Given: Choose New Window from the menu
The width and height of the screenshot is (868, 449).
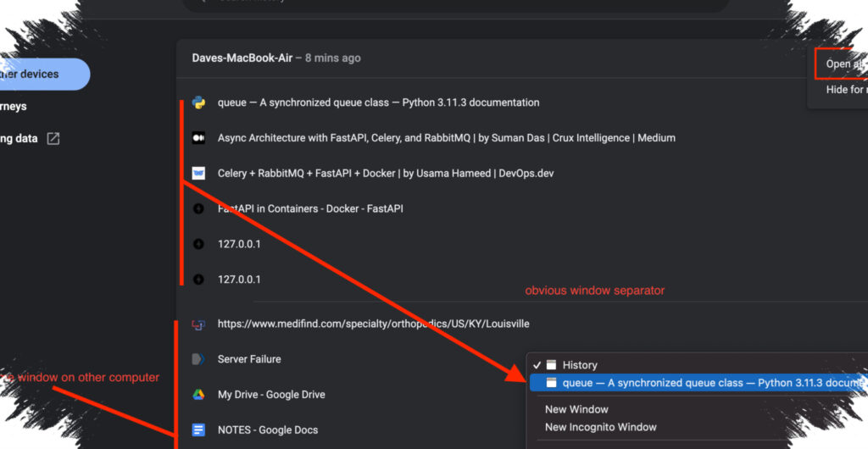Looking at the screenshot, I should 576,409.
